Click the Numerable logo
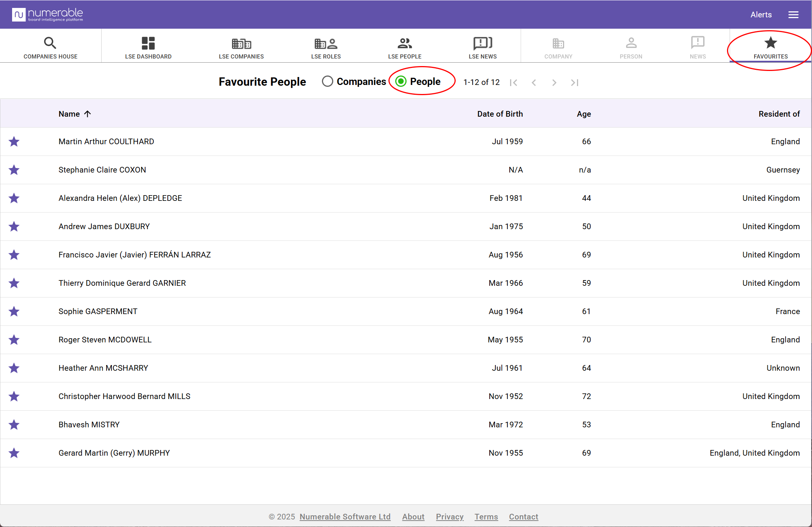The image size is (812, 527). [x=48, y=15]
